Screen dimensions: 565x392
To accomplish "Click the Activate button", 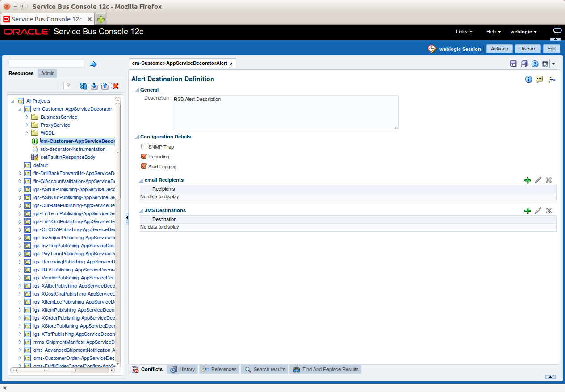I will [500, 49].
